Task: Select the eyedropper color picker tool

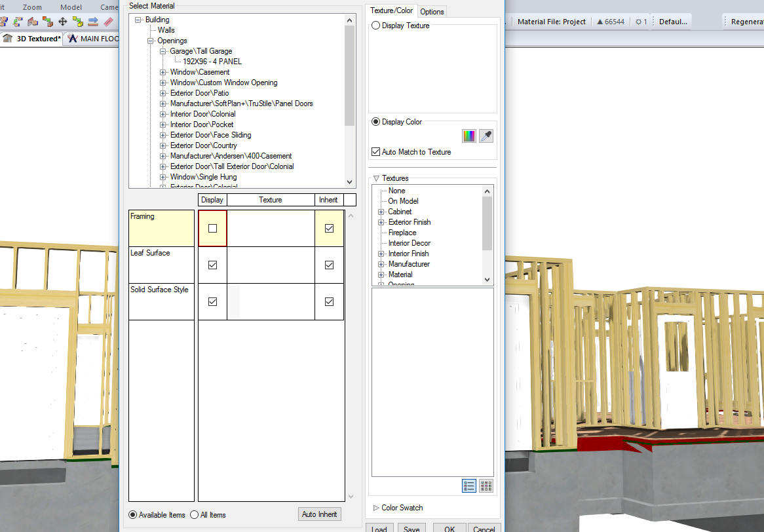Action: (486, 136)
